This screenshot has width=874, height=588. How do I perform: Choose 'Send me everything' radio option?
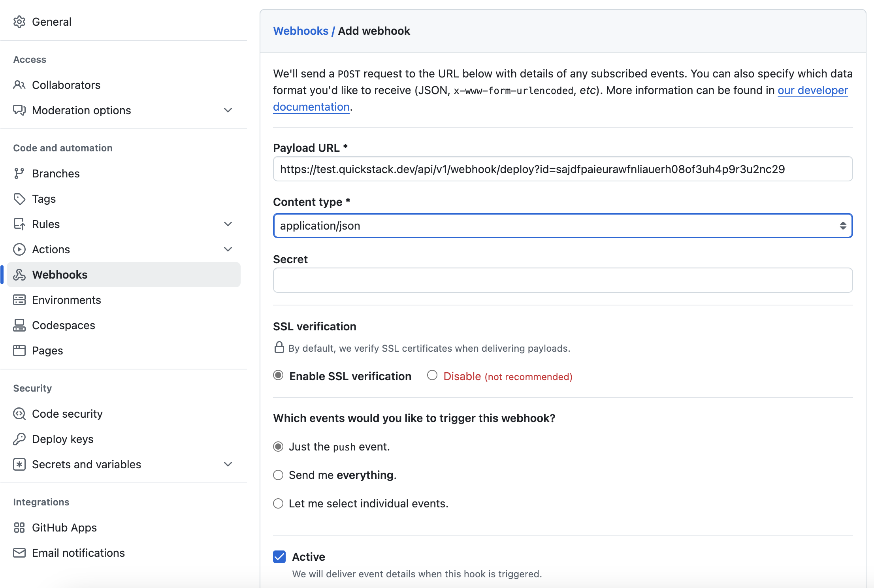(278, 475)
